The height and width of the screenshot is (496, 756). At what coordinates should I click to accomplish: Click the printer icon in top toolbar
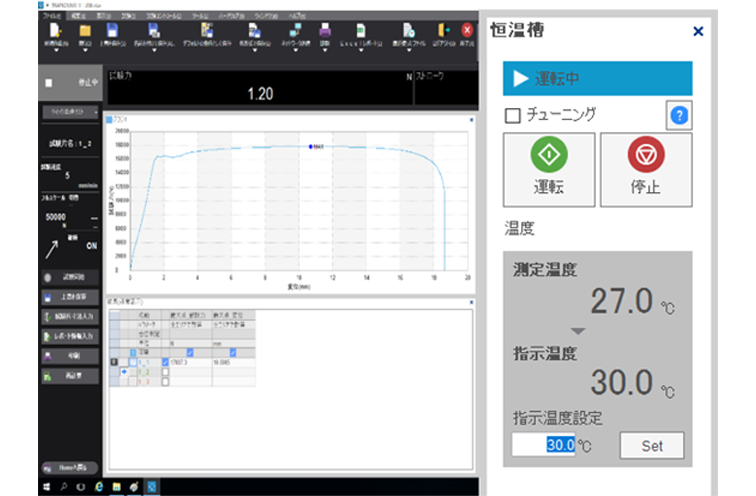click(325, 31)
